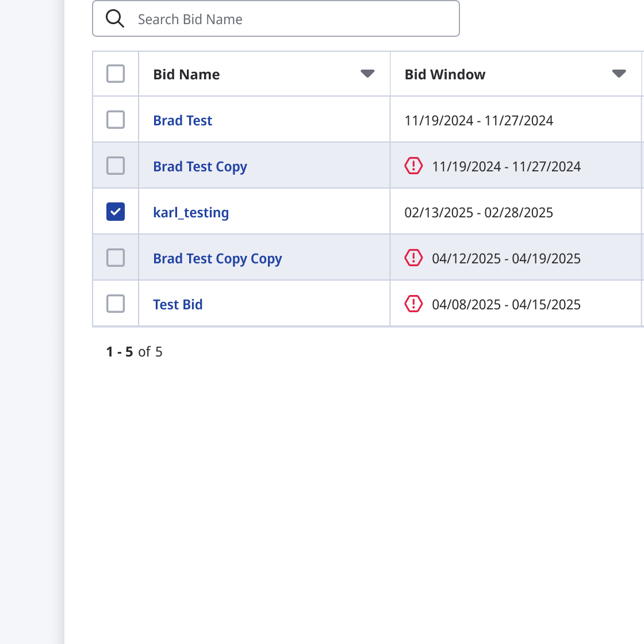Image resolution: width=644 pixels, height=644 pixels.
Task: Open the Brad Test bid link
Action: pyautogui.click(x=182, y=120)
